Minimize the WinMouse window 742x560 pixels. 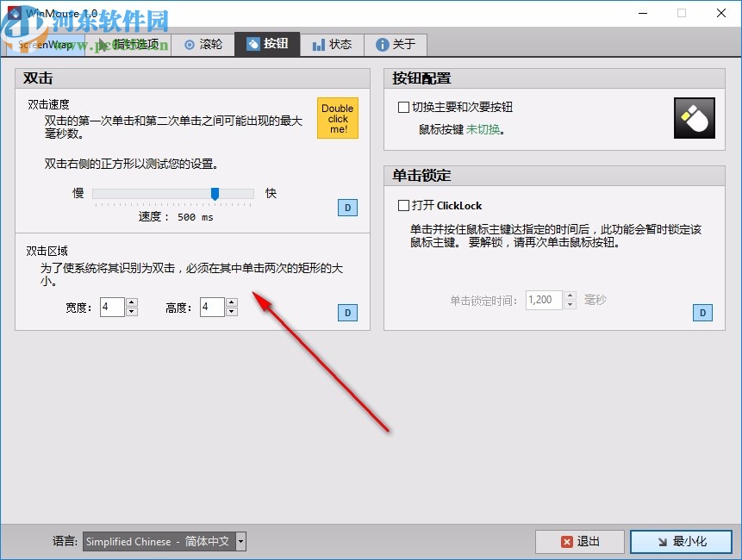[643, 13]
